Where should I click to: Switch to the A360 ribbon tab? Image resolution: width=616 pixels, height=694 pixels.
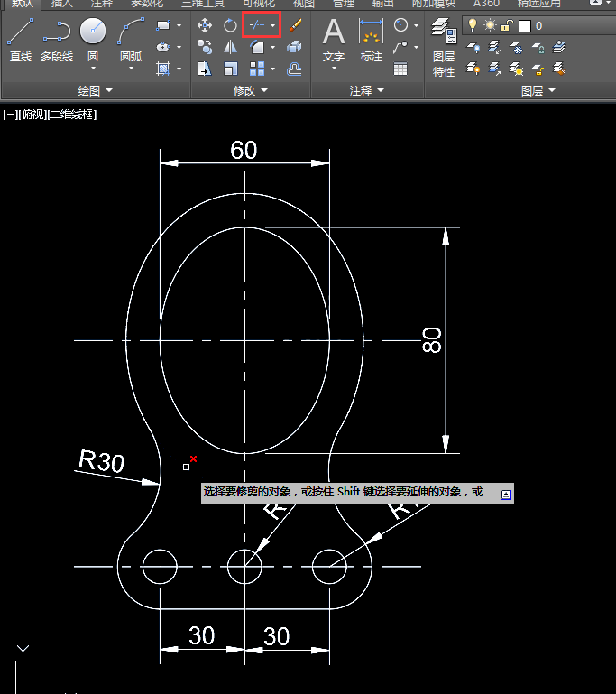coord(486,4)
